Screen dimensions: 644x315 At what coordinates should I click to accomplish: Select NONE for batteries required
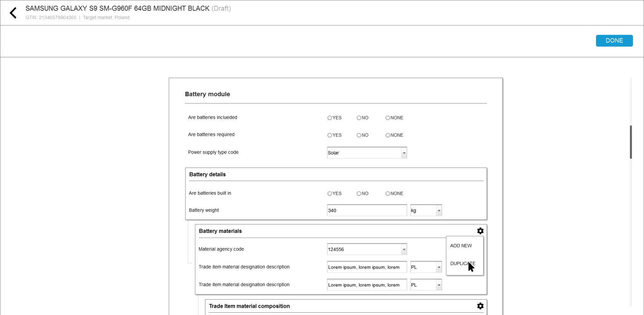(x=388, y=135)
